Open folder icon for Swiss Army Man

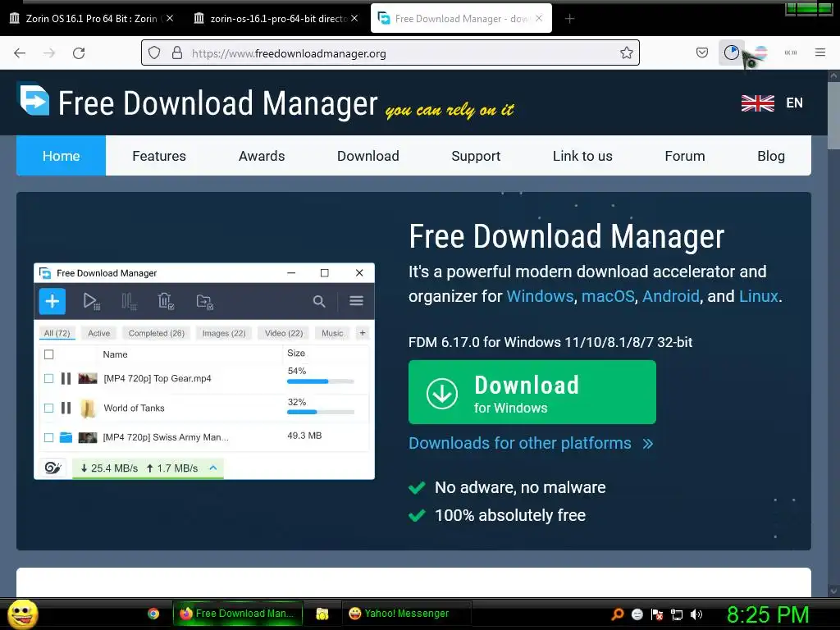click(66, 437)
